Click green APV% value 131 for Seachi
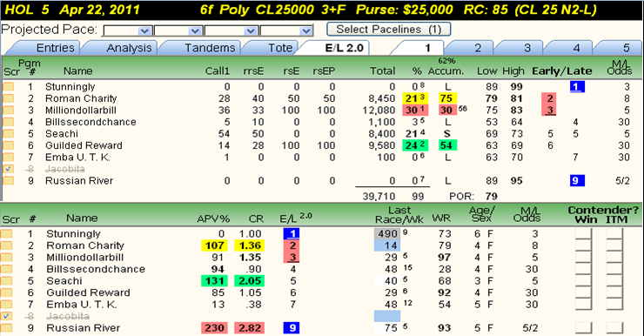The width and height of the screenshot is (644, 336). tap(214, 281)
